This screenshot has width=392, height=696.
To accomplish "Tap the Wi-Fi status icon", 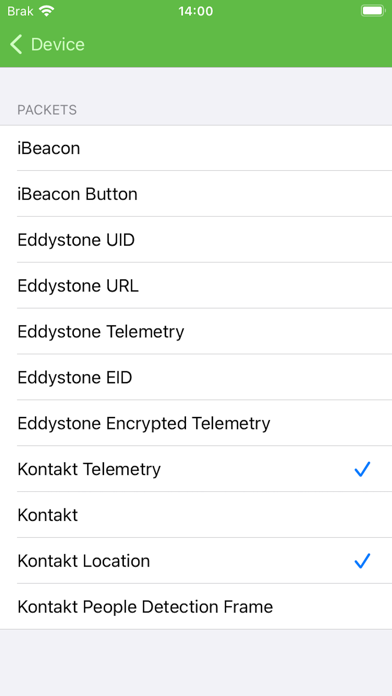I will coord(46,11).
